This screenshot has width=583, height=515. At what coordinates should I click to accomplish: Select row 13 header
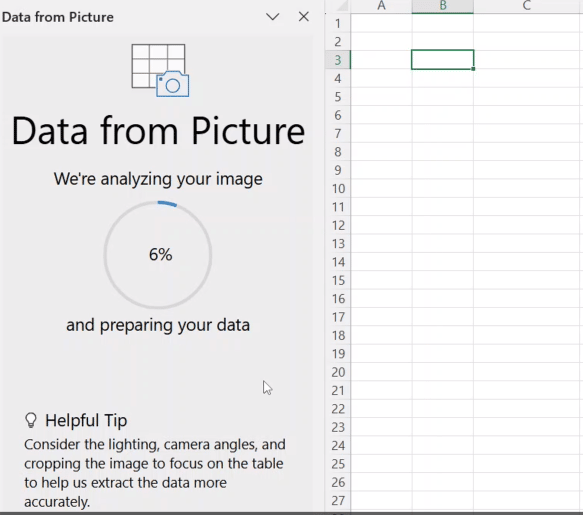(338, 244)
